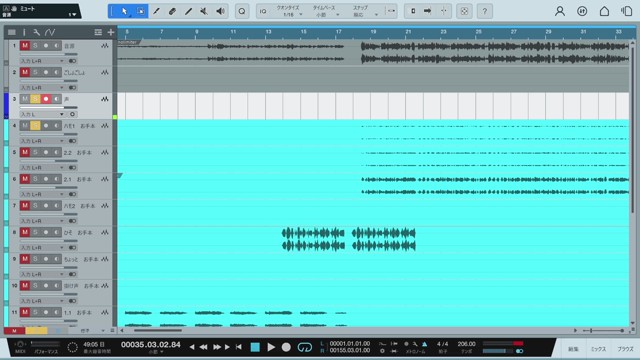The width and height of the screenshot is (640, 360).
Task: Click the horizontal arrangement scrollbar
Action: [x=158, y=331]
